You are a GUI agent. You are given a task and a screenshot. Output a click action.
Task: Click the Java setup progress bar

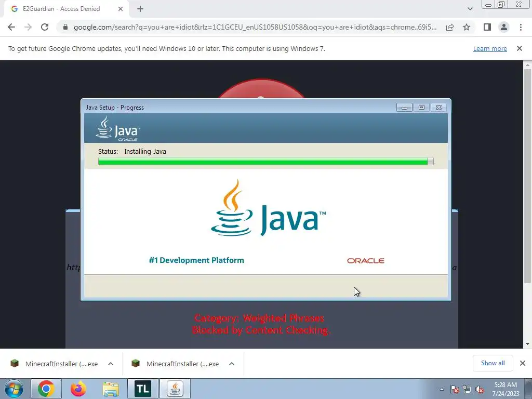[265, 161]
